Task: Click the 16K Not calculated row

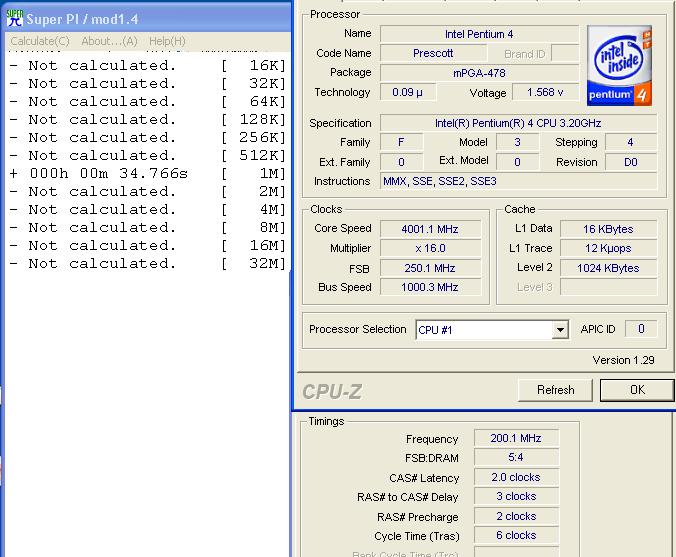Action: [147, 66]
